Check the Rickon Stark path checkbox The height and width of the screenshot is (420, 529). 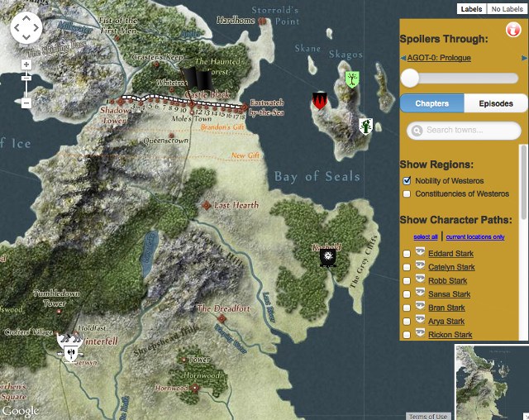click(x=407, y=335)
